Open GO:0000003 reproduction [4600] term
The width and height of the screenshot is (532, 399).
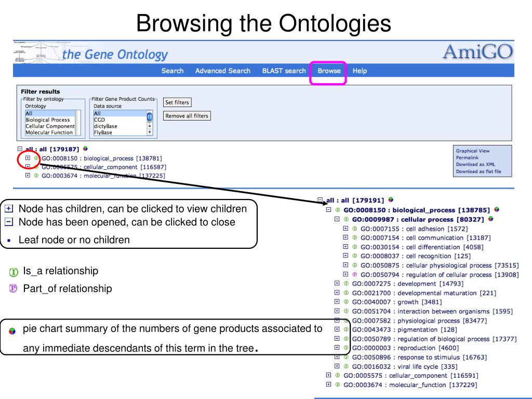(x=405, y=348)
